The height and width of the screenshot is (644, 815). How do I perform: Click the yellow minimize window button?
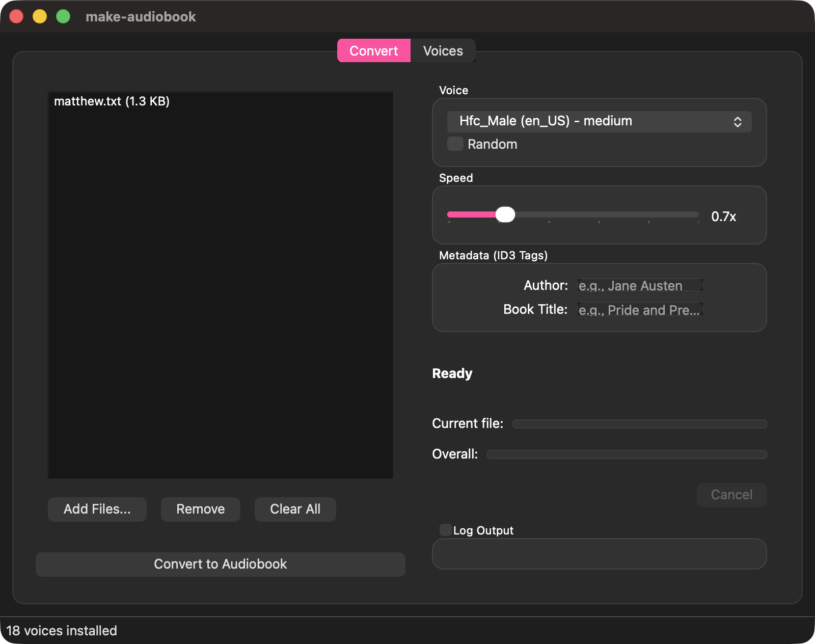click(x=39, y=16)
